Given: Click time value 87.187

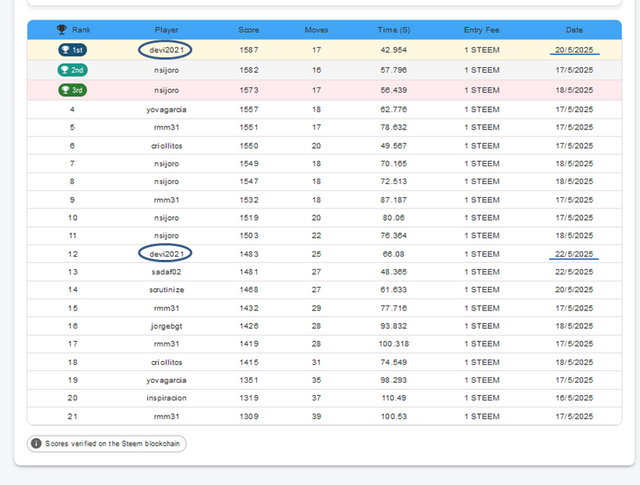Looking at the screenshot, I should 394,200.
